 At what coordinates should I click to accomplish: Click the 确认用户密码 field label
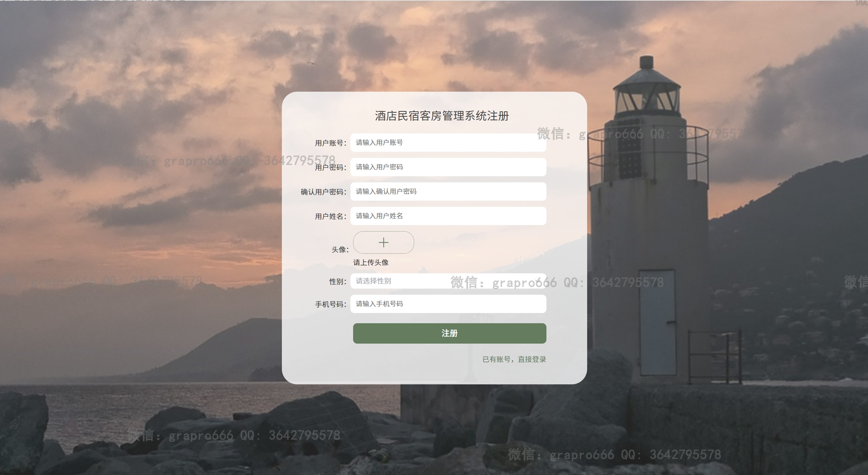[324, 192]
